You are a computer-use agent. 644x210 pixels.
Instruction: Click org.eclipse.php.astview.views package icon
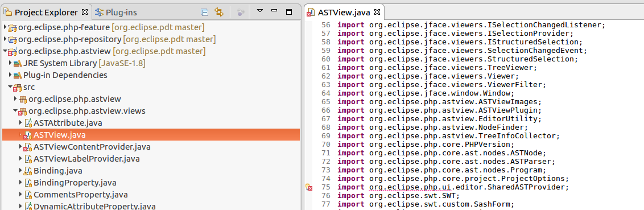[x=23, y=112]
